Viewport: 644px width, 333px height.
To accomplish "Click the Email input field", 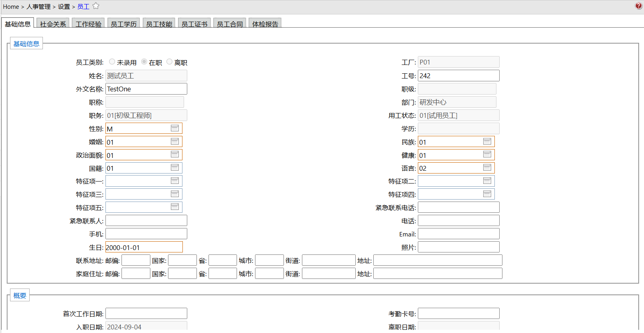I will point(459,234).
